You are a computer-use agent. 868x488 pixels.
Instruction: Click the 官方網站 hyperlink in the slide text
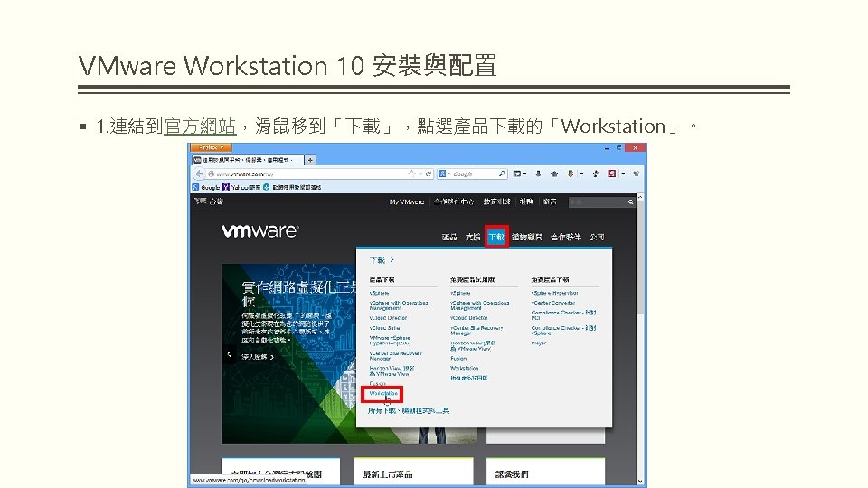click(201, 127)
